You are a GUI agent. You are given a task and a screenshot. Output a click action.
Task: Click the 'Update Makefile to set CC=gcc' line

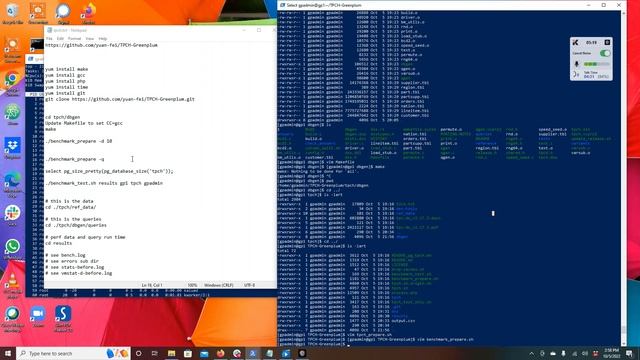click(x=84, y=123)
